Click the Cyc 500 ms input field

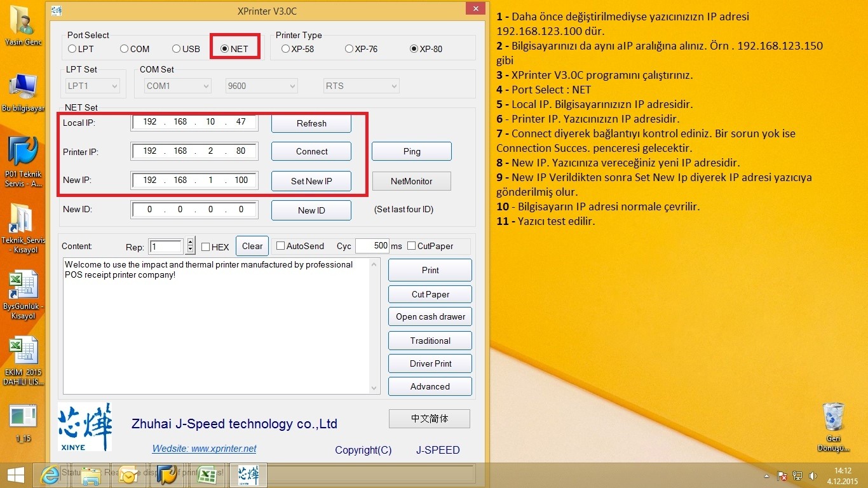pyautogui.click(x=372, y=246)
